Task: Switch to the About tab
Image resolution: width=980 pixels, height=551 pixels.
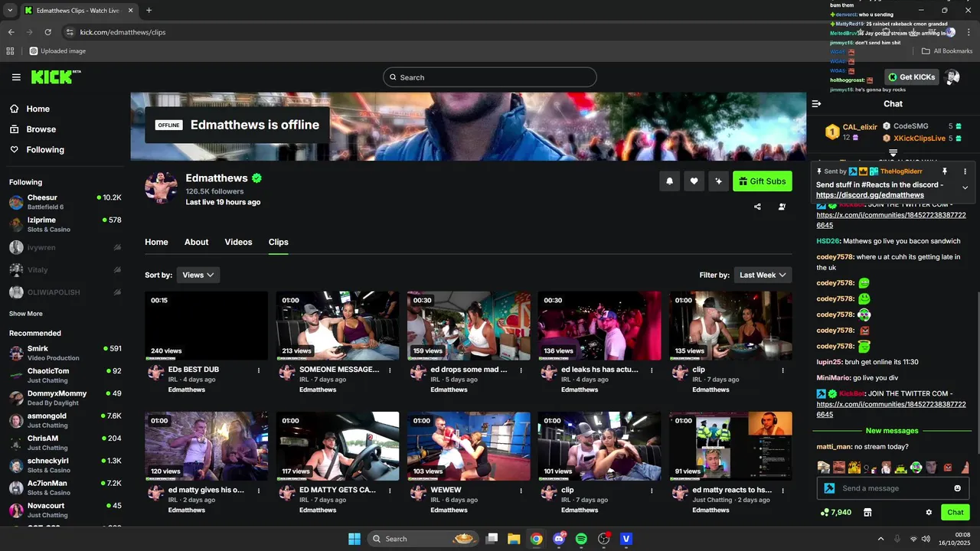Action: [196, 242]
